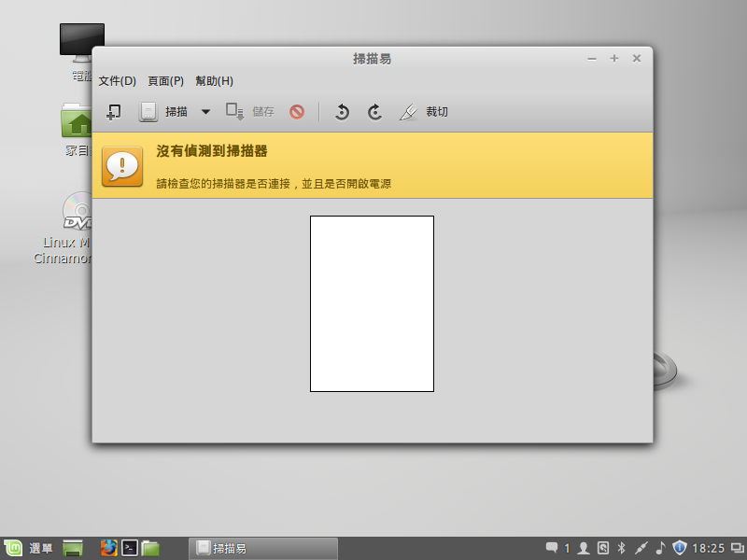Click the new document icon in toolbar
747x560 pixels.
tap(113, 112)
